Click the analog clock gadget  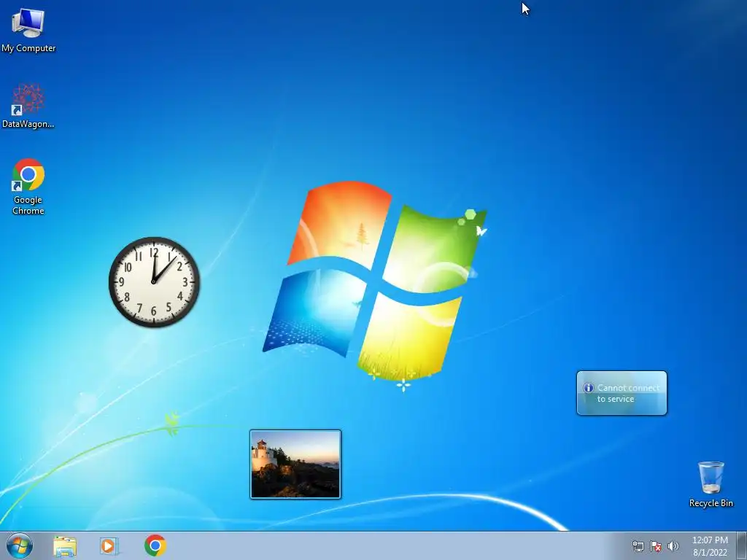pos(154,282)
